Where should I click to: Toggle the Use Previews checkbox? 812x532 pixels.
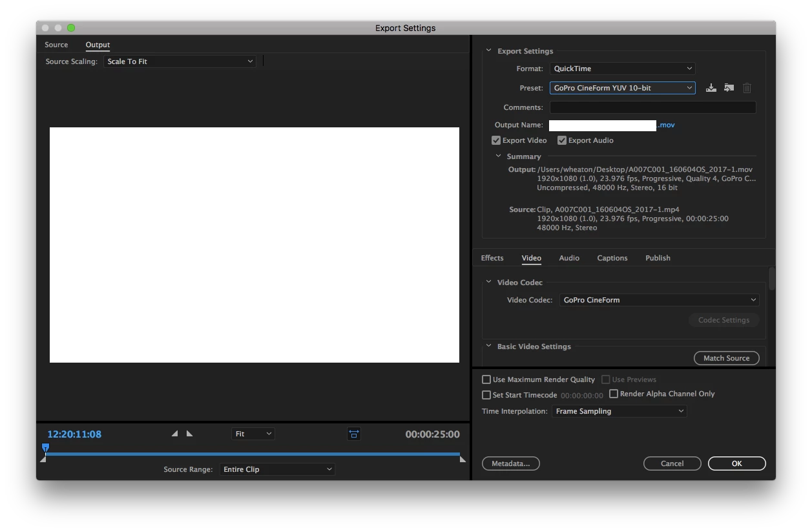[x=606, y=379]
